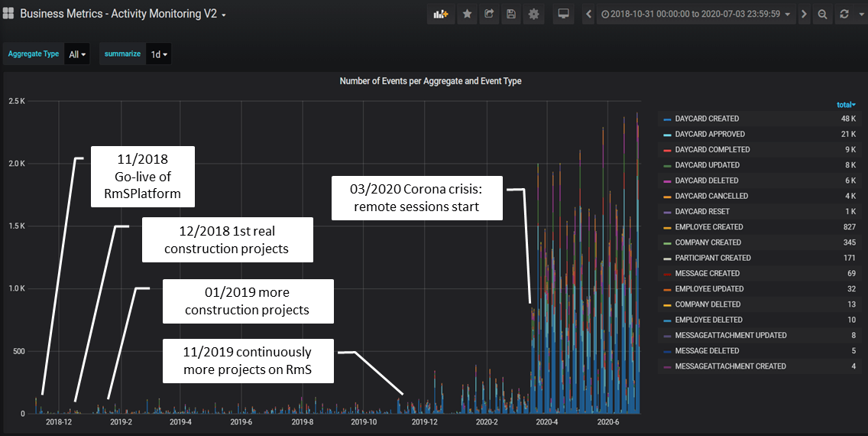
Task: Click the 21 K total value
Action: pos(849,134)
